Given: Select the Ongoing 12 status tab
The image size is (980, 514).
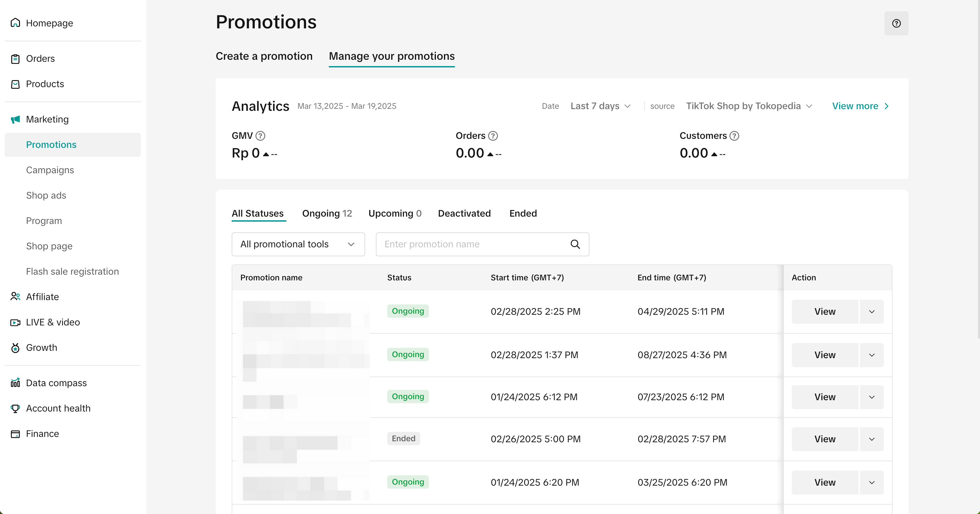Looking at the screenshot, I should coord(327,213).
